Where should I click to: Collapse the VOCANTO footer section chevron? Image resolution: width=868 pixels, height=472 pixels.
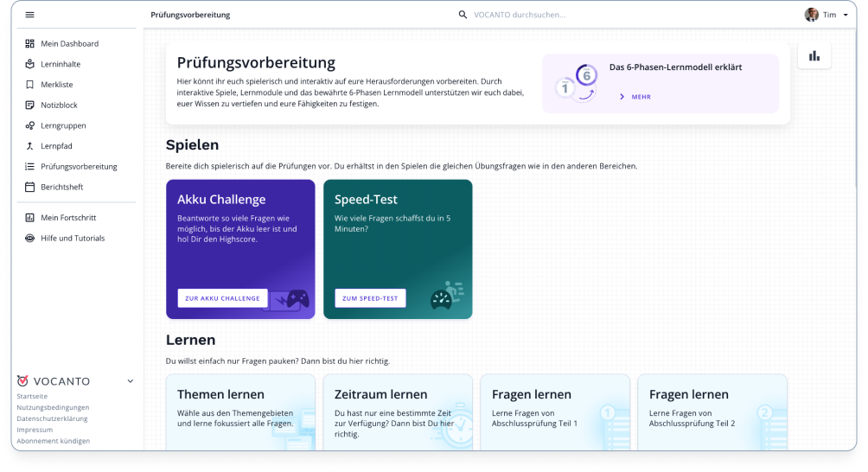131,380
